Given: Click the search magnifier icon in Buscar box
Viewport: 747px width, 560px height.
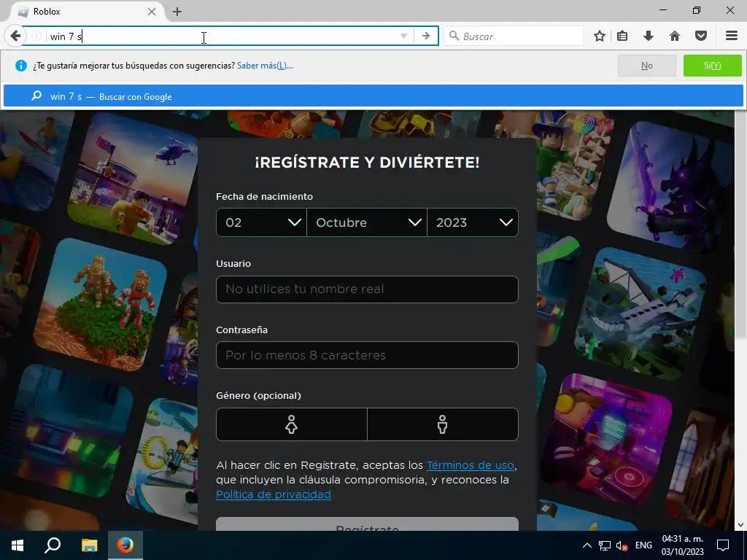Looking at the screenshot, I should tap(454, 36).
